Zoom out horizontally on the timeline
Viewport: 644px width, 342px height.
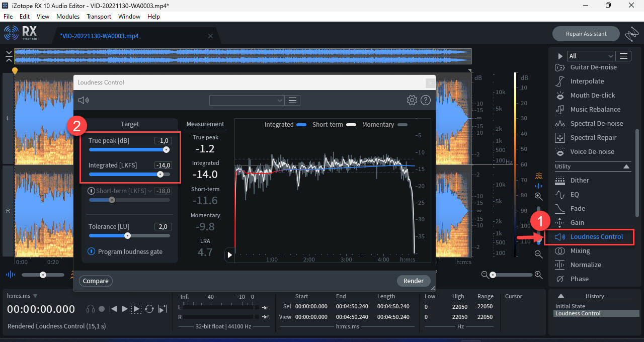485,275
